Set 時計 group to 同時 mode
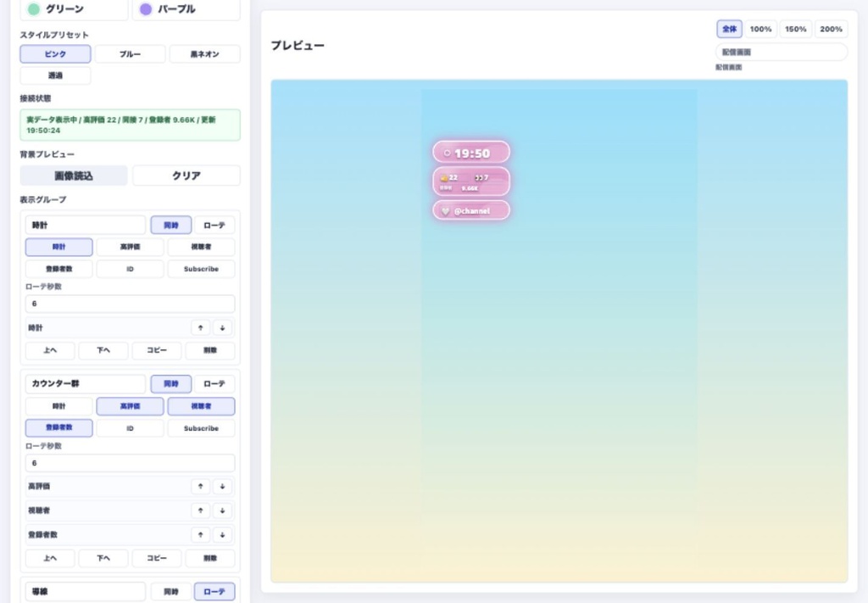868x603 pixels. pos(171,226)
